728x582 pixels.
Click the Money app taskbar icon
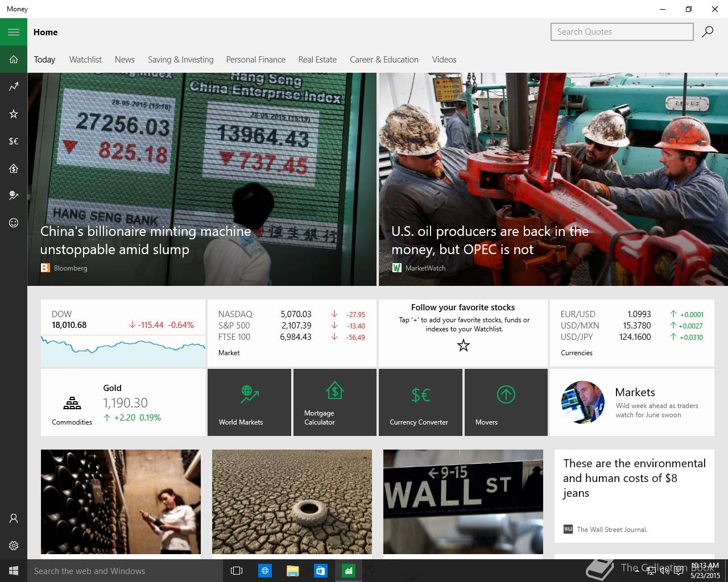(348, 571)
